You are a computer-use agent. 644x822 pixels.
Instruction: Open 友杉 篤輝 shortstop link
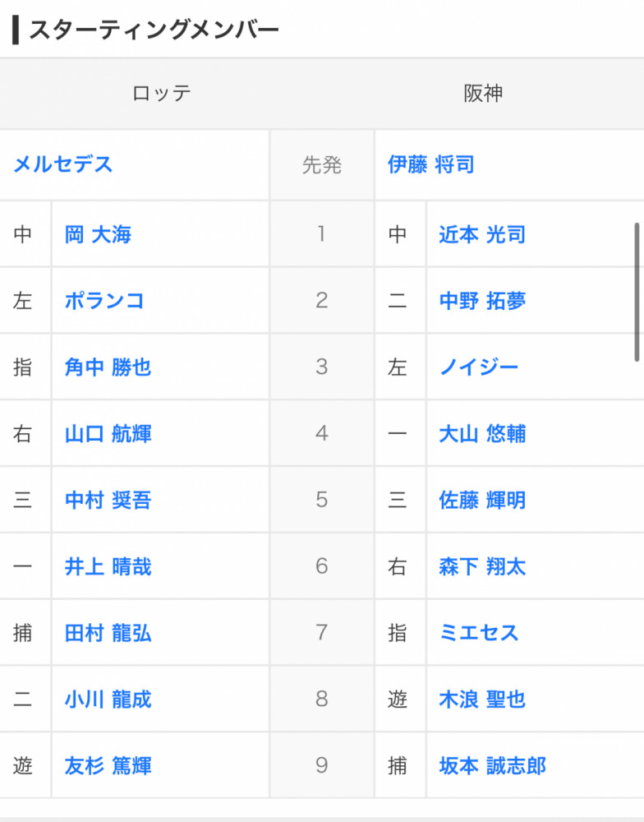108,767
